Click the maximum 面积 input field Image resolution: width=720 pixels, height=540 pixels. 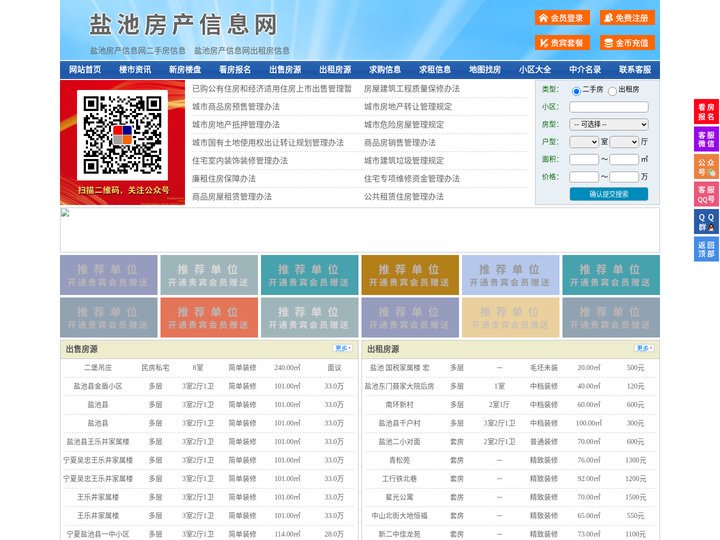(x=624, y=159)
